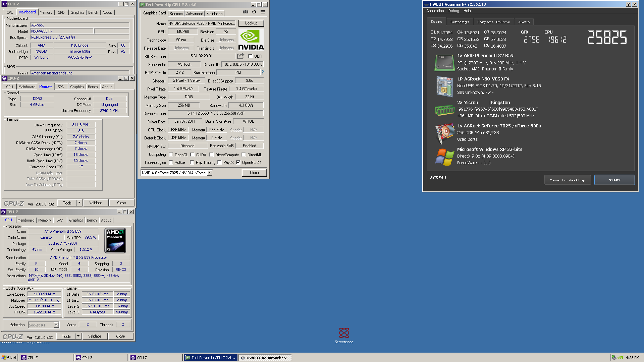Select the Bench tab in Mainboard CPU-Z window

(x=93, y=12)
